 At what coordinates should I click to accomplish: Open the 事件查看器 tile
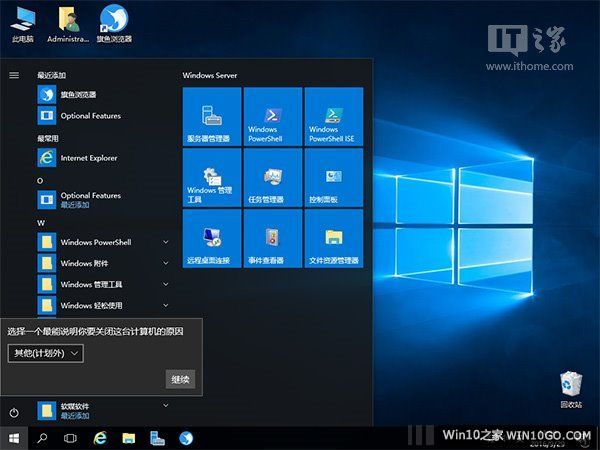pos(273,238)
